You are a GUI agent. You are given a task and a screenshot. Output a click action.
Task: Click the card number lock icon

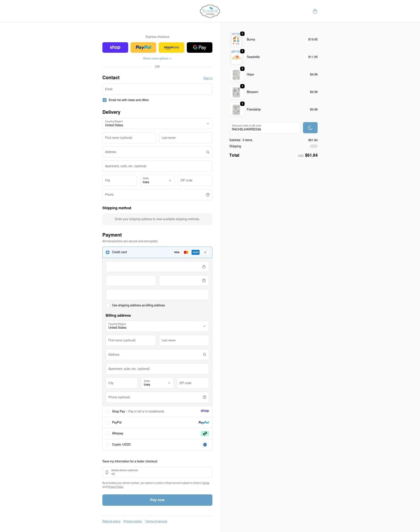click(x=204, y=267)
